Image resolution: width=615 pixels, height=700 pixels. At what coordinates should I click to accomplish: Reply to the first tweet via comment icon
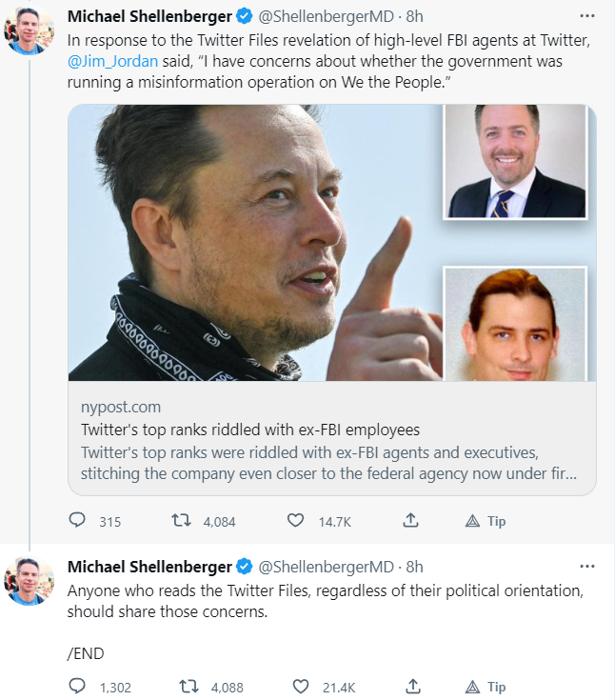pos(78,521)
